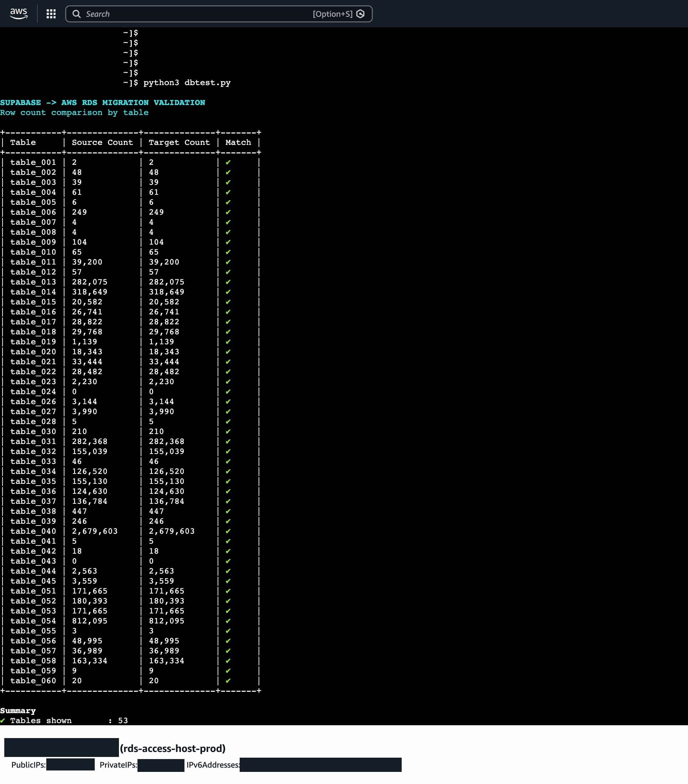Click the table_013 row name
The height and width of the screenshot is (784, 688).
(x=33, y=282)
